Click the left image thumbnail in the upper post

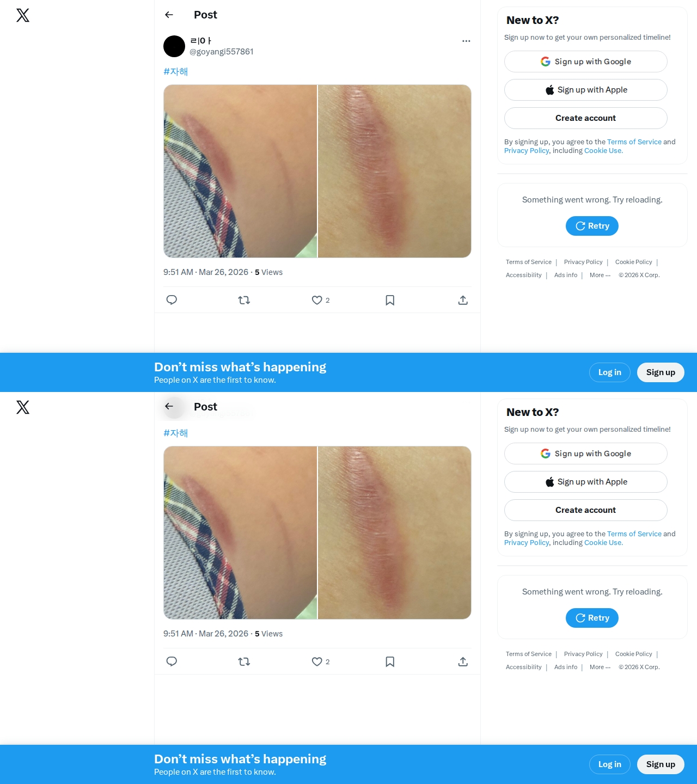[x=240, y=171]
